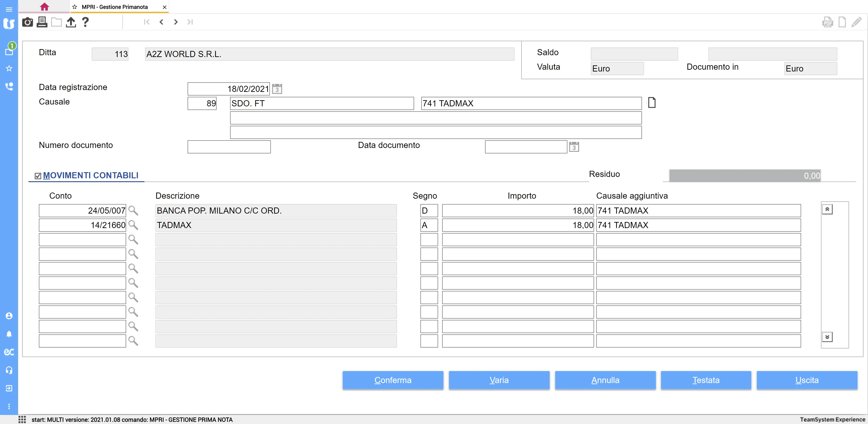The height and width of the screenshot is (424, 868).
Task: Click the notifications bell in sidebar
Action: 9,334
